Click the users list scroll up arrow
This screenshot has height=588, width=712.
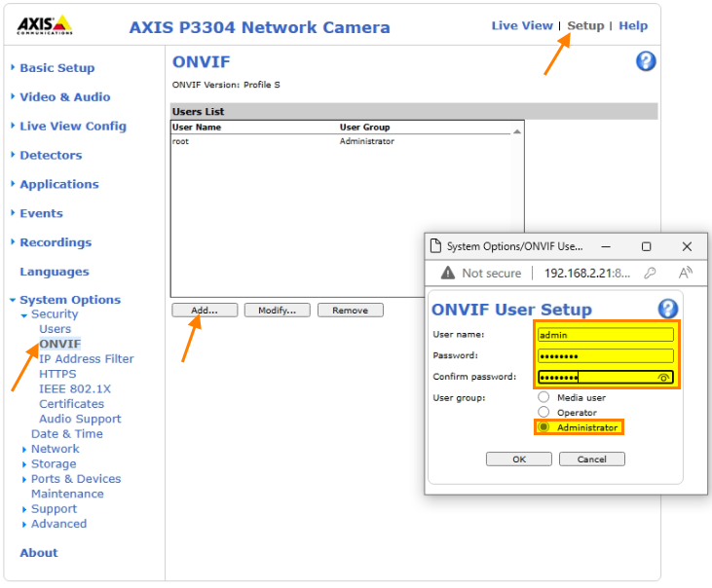point(517,131)
